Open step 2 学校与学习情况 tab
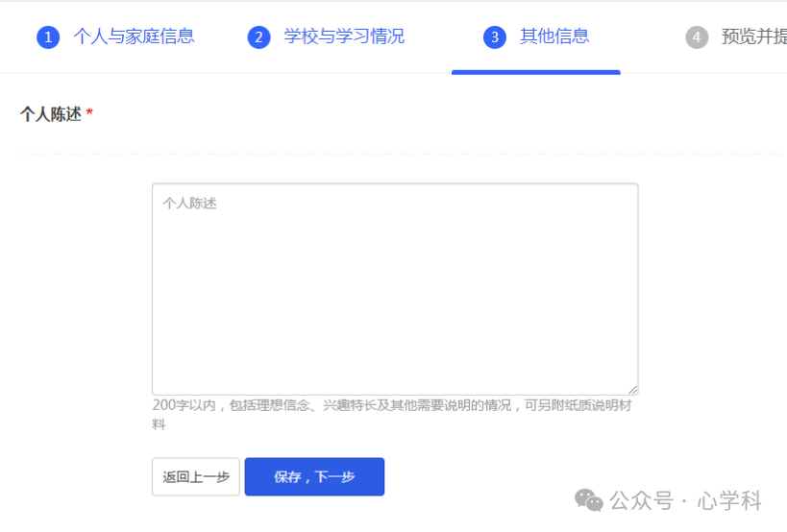 point(326,36)
